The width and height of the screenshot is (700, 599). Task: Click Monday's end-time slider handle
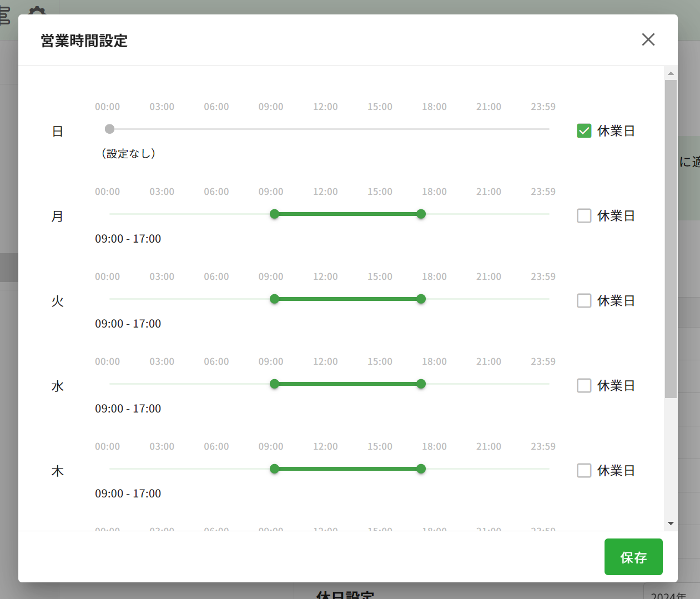421,214
